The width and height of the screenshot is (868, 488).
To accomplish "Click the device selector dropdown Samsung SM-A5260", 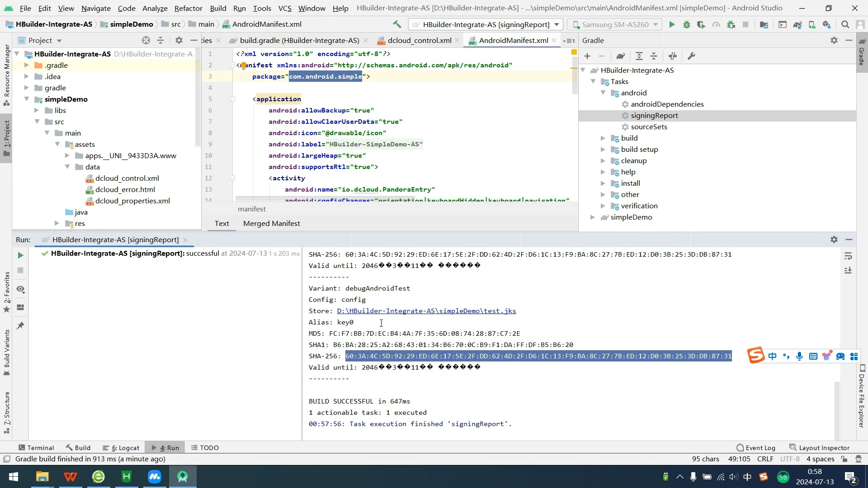I will pyautogui.click(x=617, y=24).
